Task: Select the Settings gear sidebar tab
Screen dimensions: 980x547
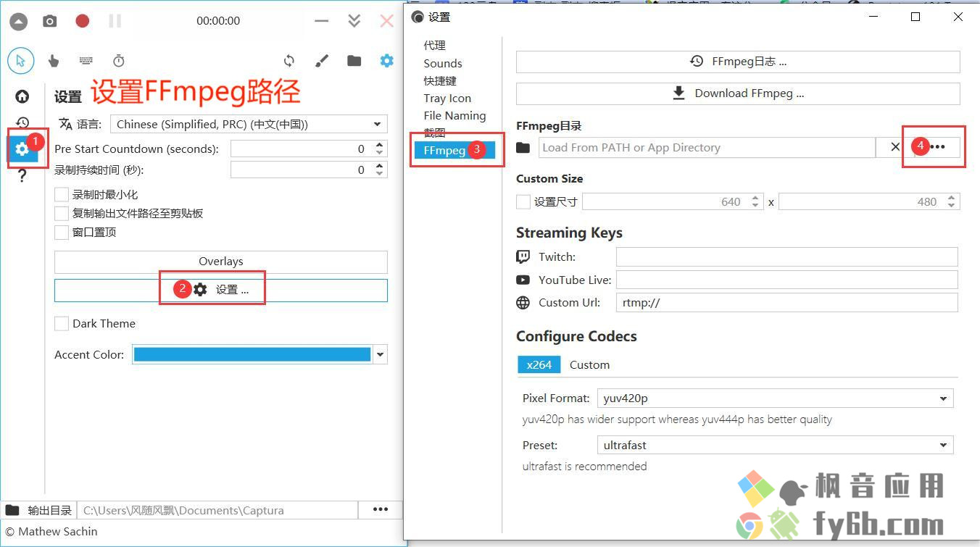Action: coord(22,149)
